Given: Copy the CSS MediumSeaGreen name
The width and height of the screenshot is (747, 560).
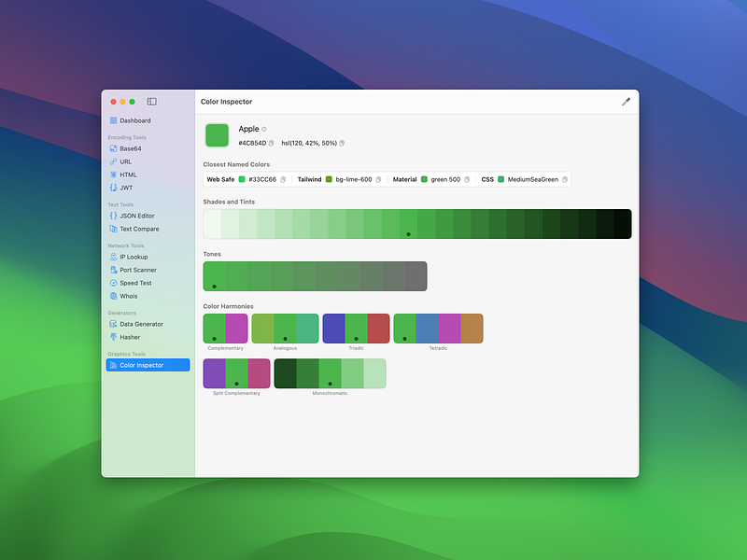Looking at the screenshot, I should click(x=565, y=179).
